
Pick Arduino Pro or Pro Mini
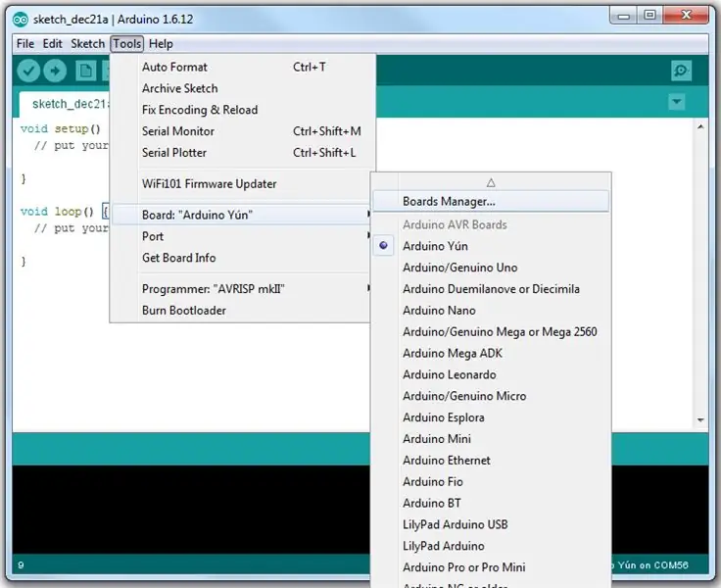coord(491,567)
